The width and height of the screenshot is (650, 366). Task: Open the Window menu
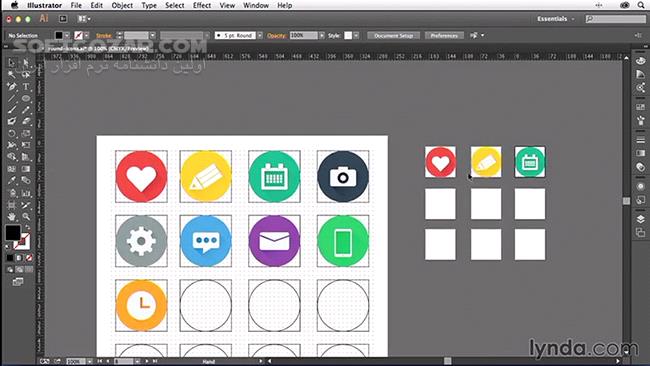[x=256, y=5]
